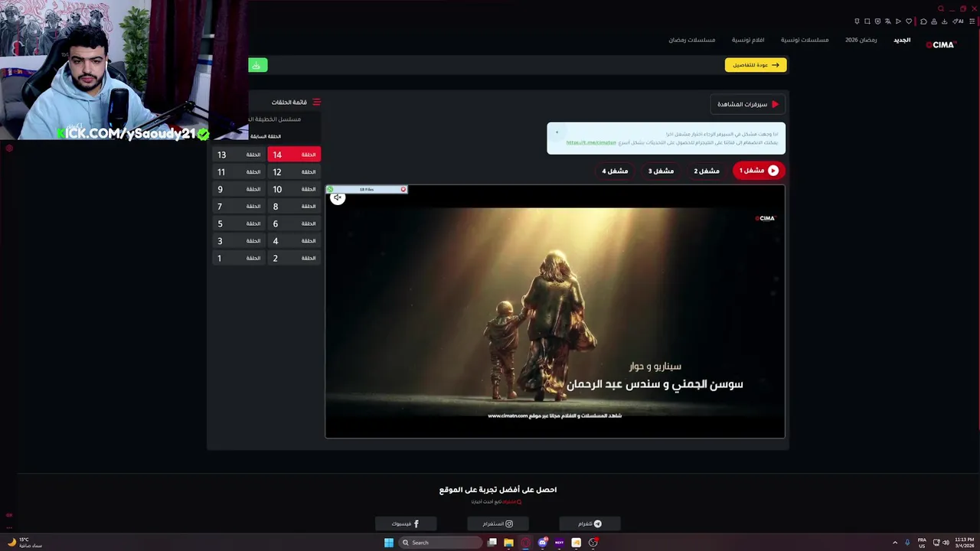The height and width of the screenshot is (551, 980).
Task: Click the انستغرام Instagram footer button
Action: pyautogui.click(x=498, y=523)
